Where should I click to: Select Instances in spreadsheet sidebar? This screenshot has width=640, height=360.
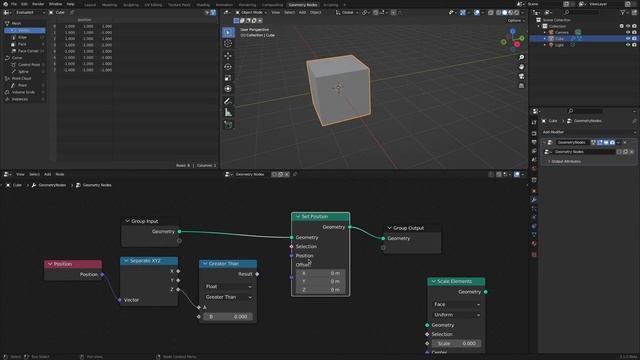click(20, 99)
